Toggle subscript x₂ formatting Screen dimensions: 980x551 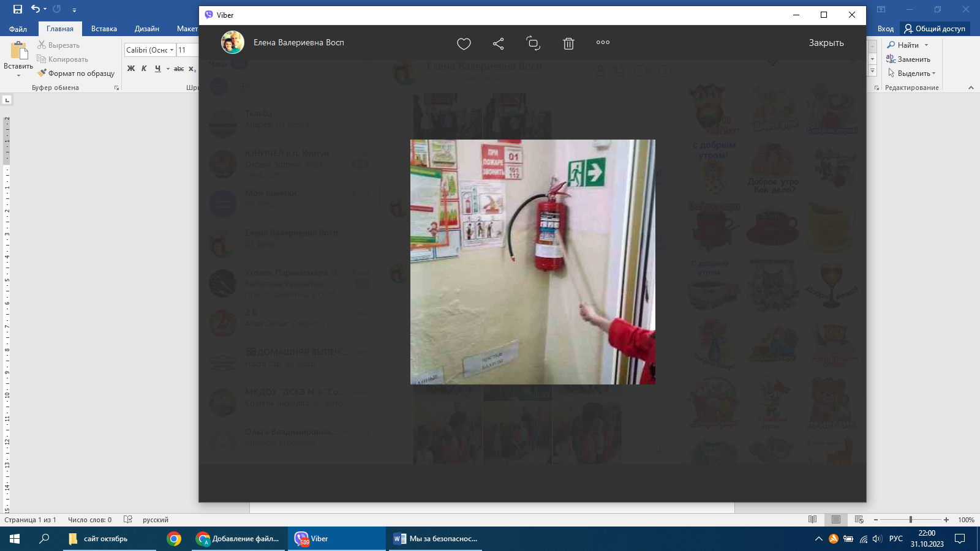(x=192, y=69)
